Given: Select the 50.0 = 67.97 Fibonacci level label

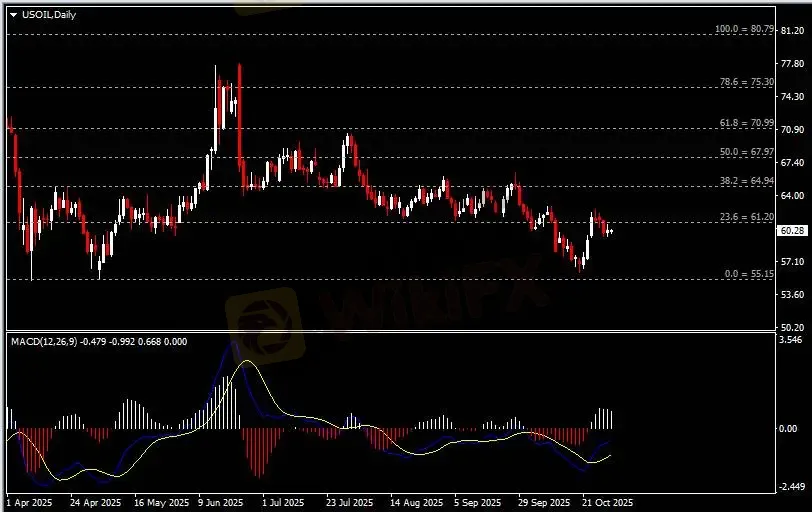Looking at the screenshot, I should point(747,152).
